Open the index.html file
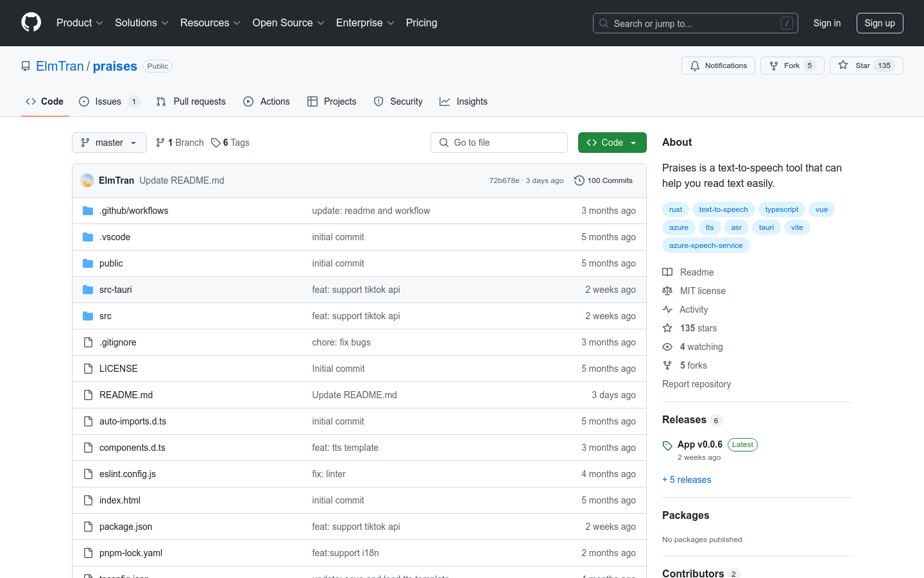Image resolution: width=924 pixels, height=578 pixels. point(120,500)
